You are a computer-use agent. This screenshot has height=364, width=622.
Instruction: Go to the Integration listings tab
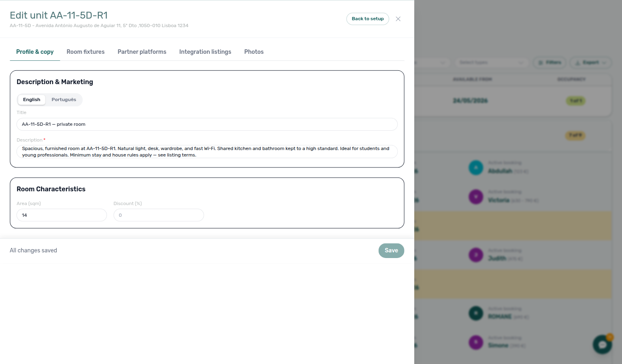click(x=205, y=52)
